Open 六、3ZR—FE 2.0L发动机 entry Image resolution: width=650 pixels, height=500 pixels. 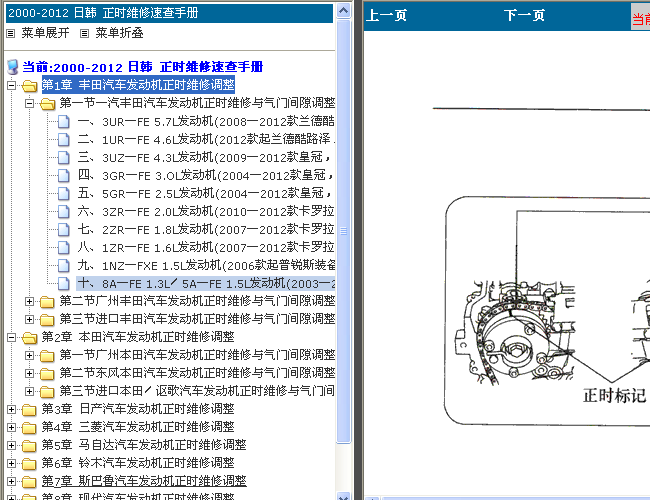click(206, 211)
